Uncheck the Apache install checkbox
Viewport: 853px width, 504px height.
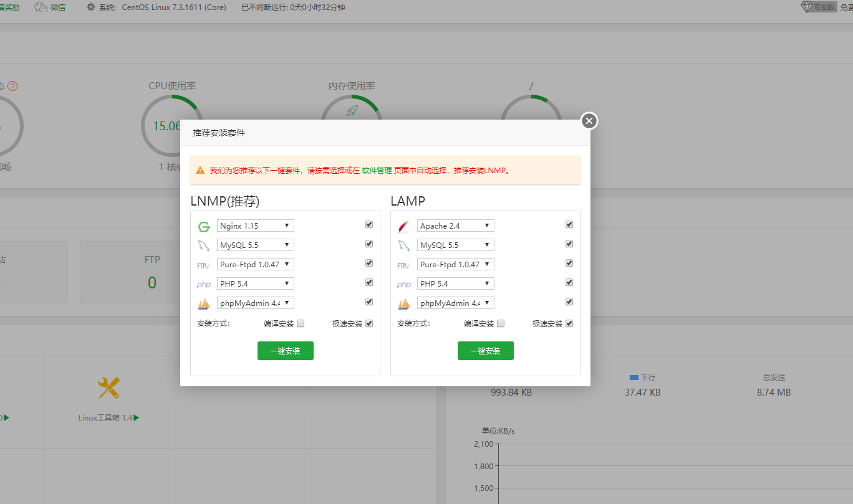(569, 224)
